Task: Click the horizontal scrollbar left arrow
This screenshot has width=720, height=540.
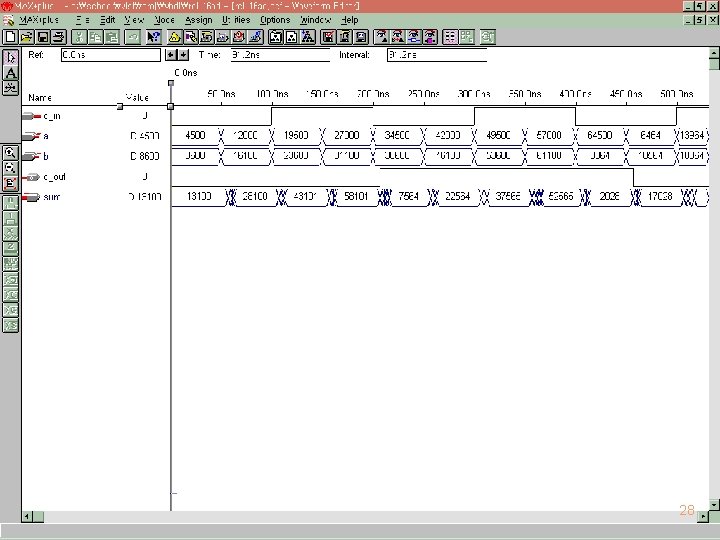Action: (x=27, y=516)
